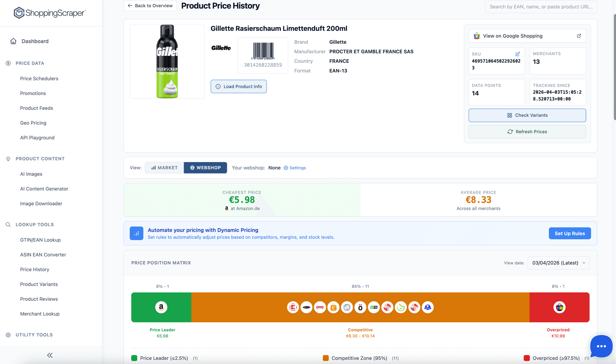
Task: Click Set Up Rules
Action: (x=570, y=233)
